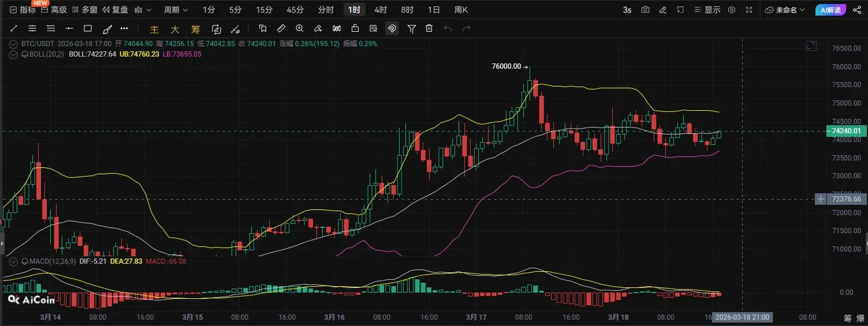Viewport: 868px width, 326px height.
Task: Click the looped arrows sync icon
Action: coord(217,29)
